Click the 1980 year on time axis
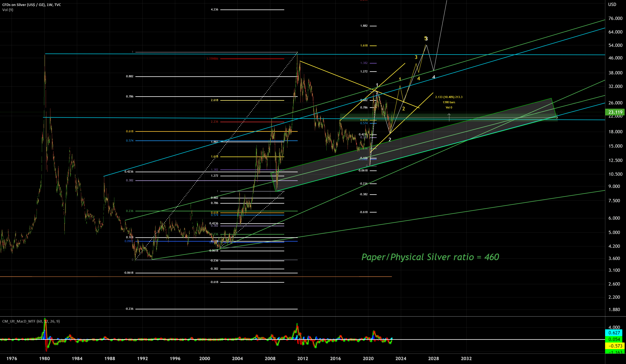626x364 pixels. [x=45, y=359]
